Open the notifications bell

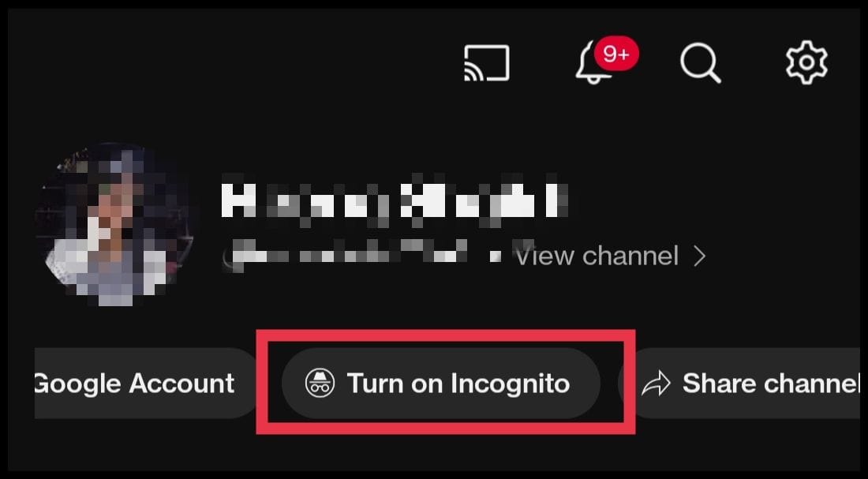594,62
